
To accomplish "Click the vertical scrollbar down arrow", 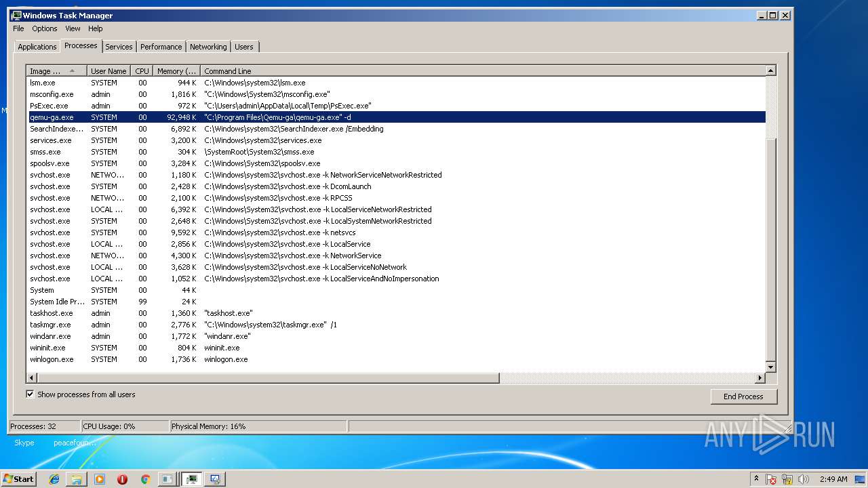I will coord(770,367).
